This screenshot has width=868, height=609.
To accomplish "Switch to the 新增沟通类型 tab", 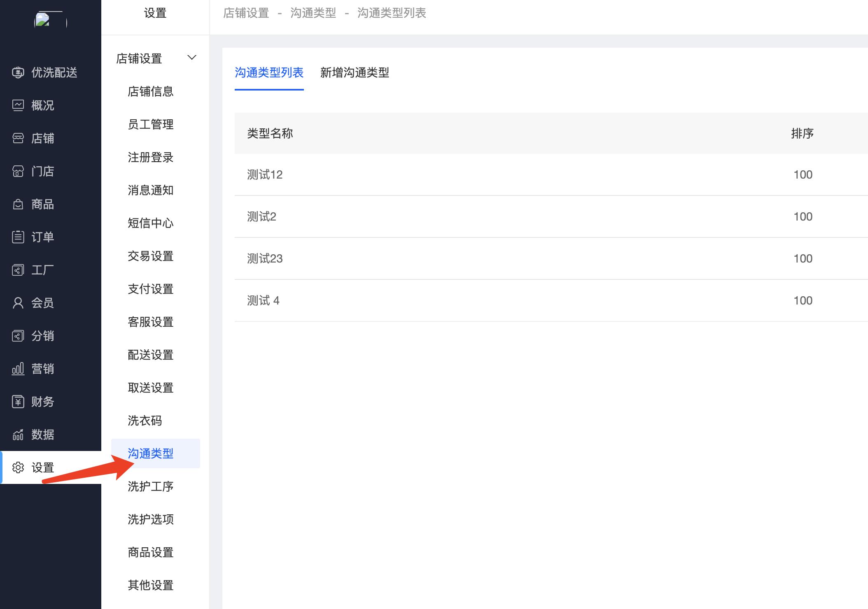I will 355,72.
